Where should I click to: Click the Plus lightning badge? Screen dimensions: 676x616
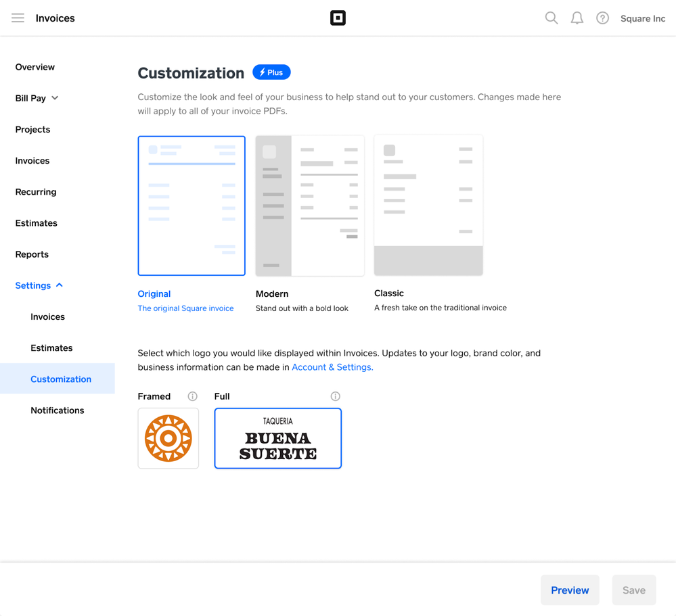tap(271, 72)
